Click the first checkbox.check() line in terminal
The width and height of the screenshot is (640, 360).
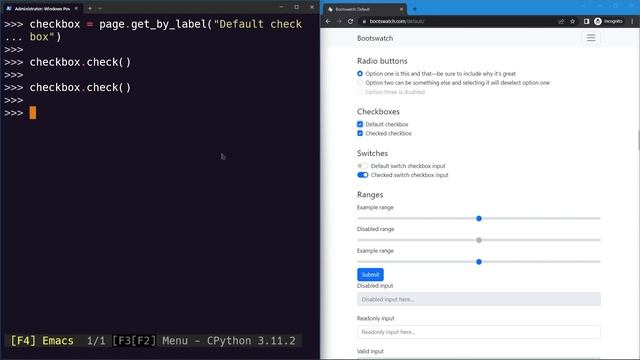click(x=80, y=62)
